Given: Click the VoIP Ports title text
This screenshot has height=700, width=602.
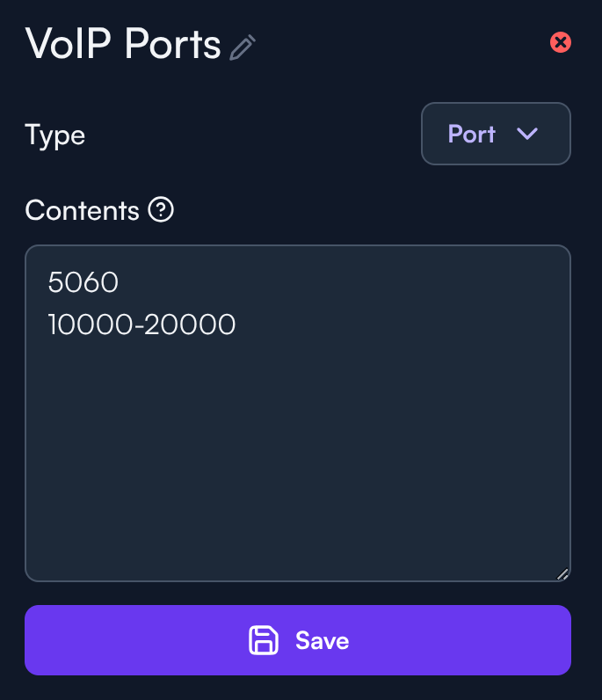Looking at the screenshot, I should [x=123, y=44].
